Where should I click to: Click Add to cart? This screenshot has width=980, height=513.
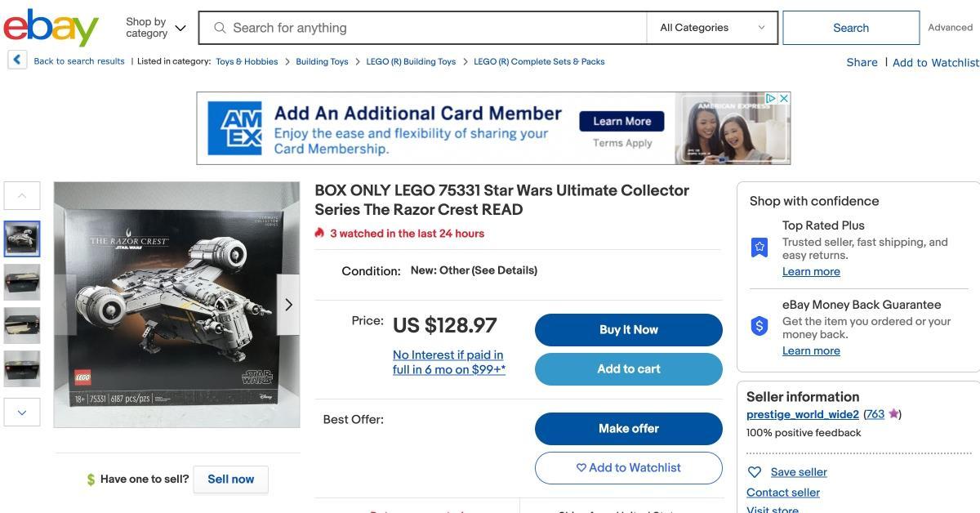628,369
